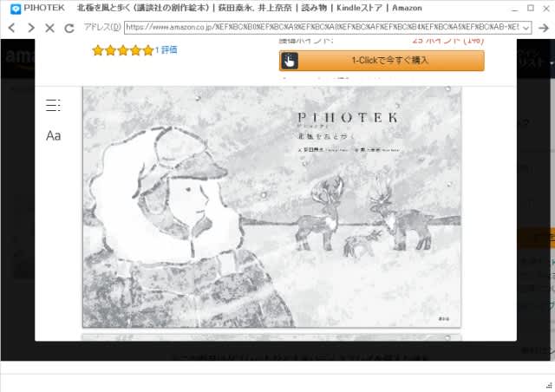Screen dimensions: 555x392
Task: Open the Aa font settings
Action: pos(54,135)
